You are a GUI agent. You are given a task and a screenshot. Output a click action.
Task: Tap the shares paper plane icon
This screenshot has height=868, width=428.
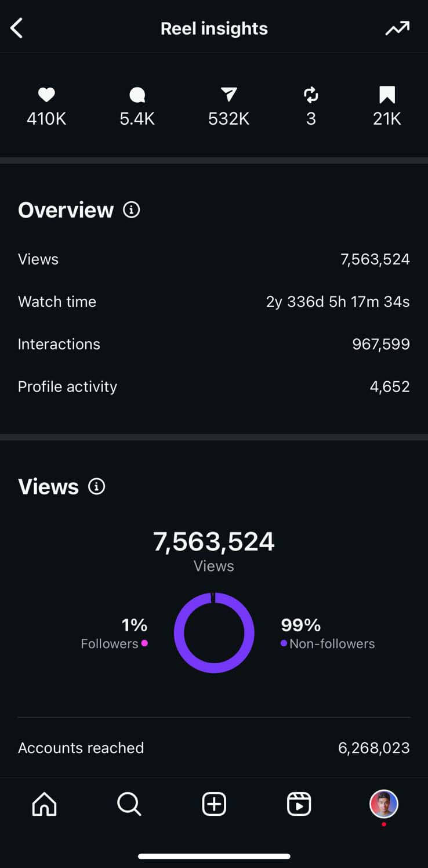tap(228, 95)
